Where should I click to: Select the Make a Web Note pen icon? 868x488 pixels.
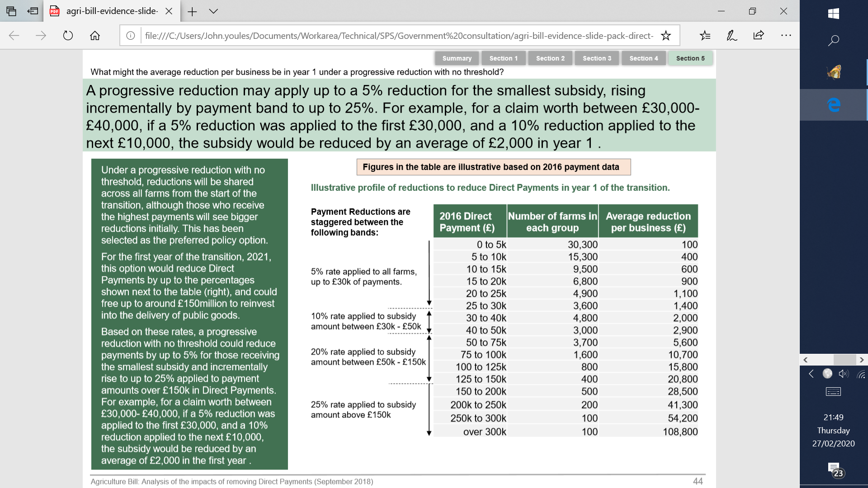[x=732, y=35]
